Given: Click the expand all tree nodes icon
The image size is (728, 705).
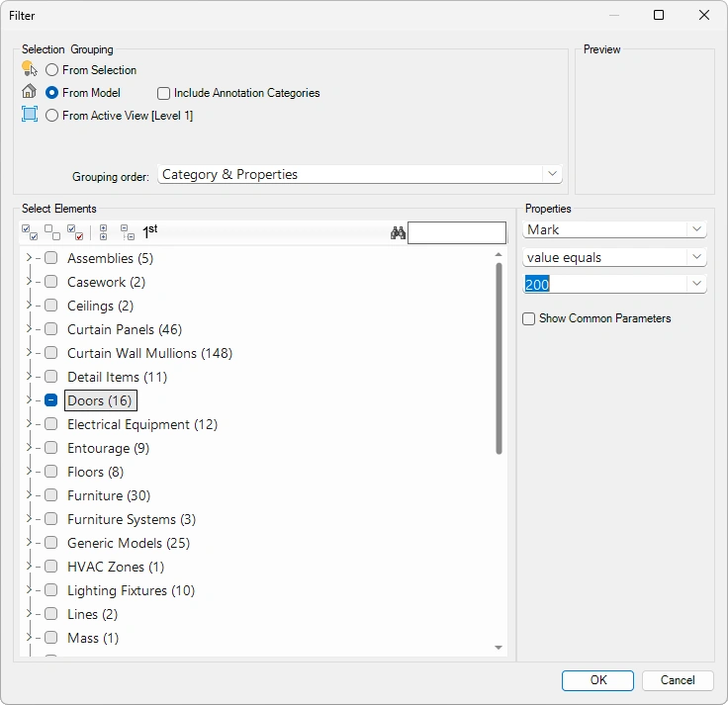Looking at the screenshot, I should [x=103, y=232].
